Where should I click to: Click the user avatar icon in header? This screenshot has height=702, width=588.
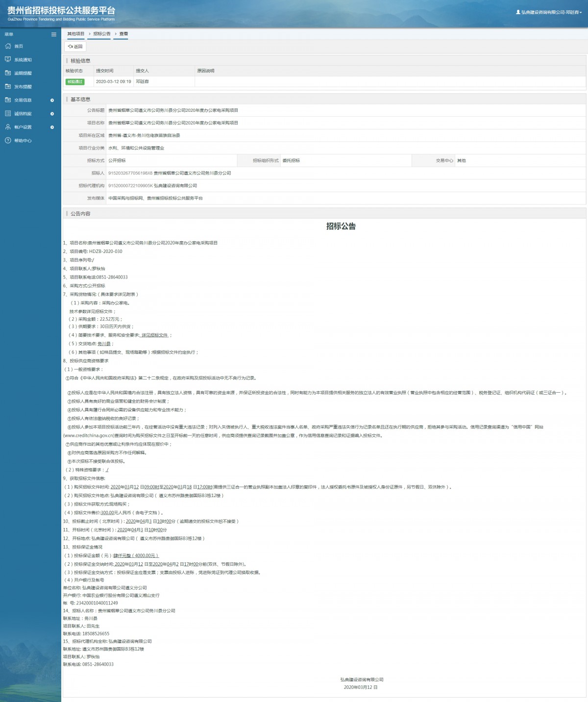518,12
